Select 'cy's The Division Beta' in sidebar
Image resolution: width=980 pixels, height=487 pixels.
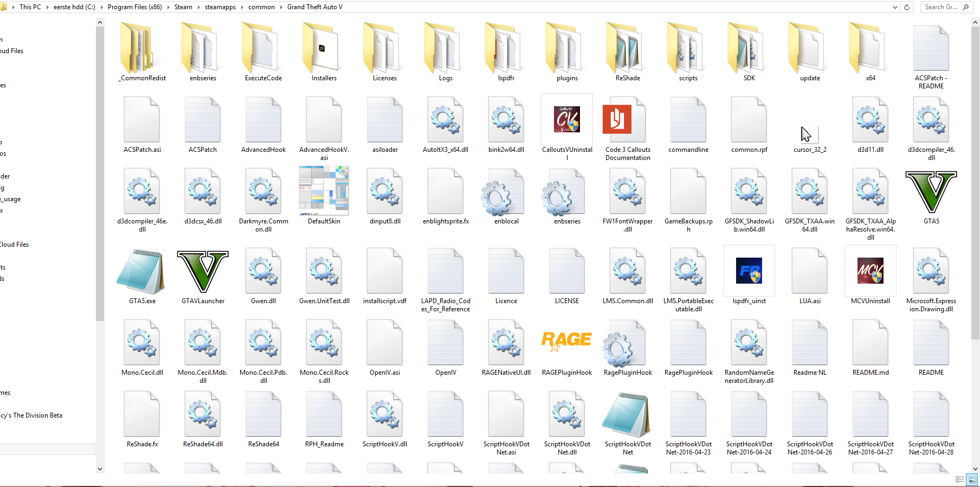[x=31, y=415]
